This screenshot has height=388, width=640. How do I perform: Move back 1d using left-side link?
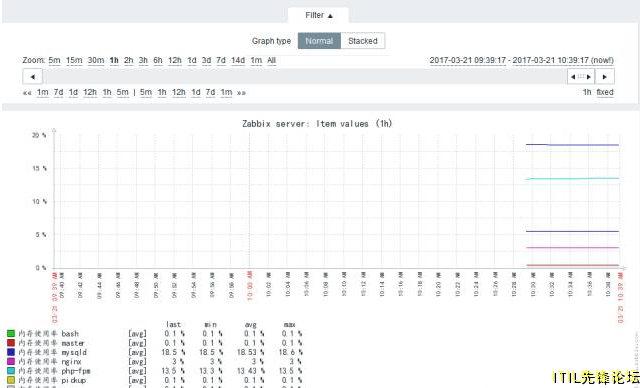pyautogui.click(x=73, y=93)
